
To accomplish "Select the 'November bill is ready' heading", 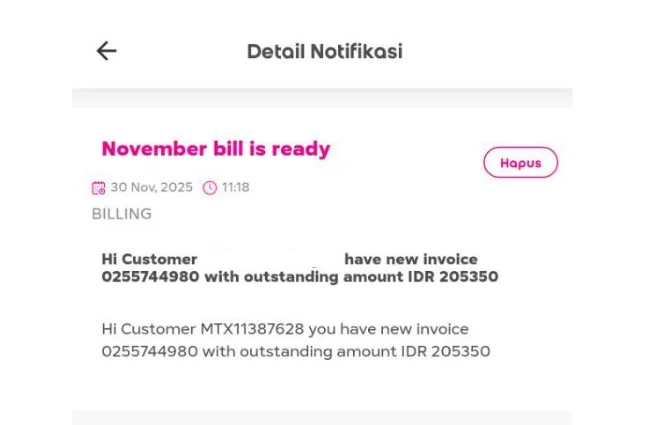I will [x=215, y=149].
